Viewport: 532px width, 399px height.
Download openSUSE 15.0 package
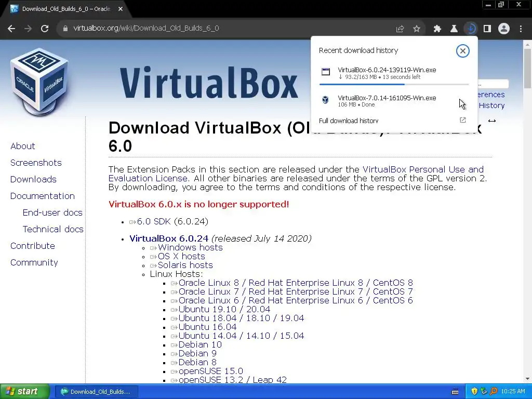pos(211,371)
